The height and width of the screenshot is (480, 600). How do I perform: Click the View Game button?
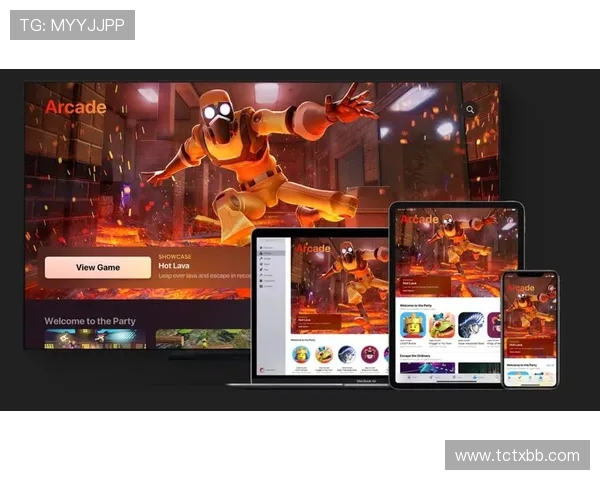(x=98, y=267)
